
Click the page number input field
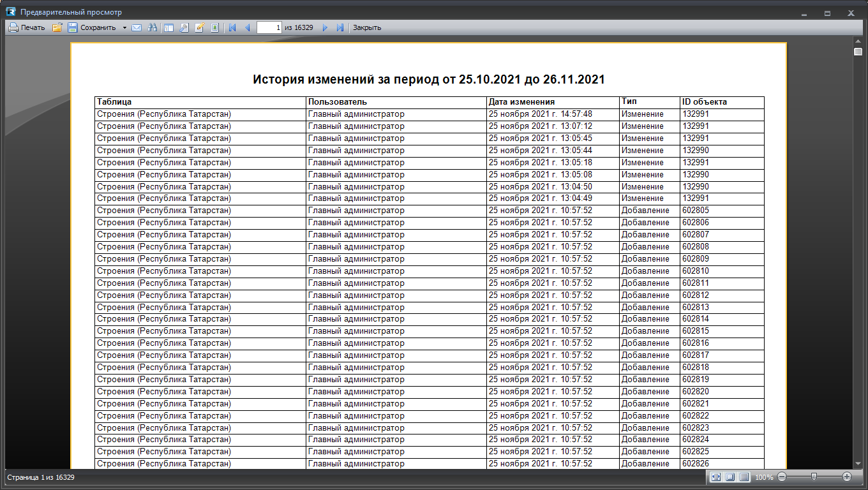point(269,27)
